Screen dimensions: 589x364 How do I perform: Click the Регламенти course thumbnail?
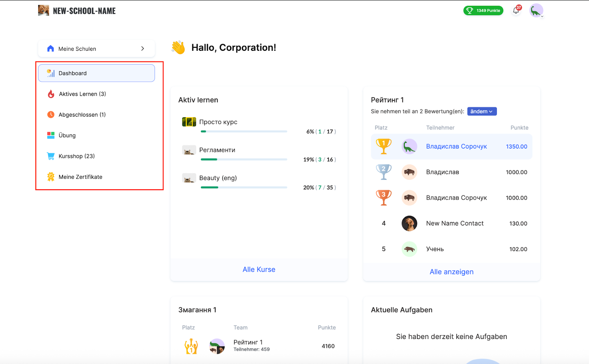click(x=189, y=150)
